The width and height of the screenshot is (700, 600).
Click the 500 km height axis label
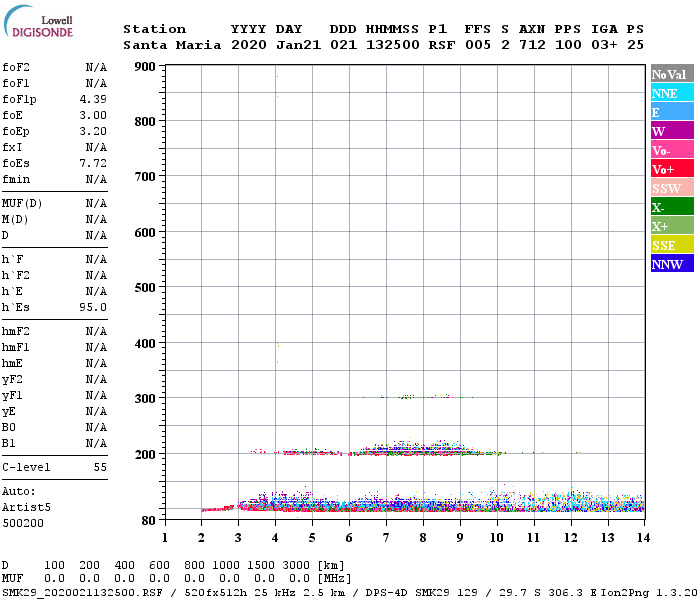click(x=145, y=288)
